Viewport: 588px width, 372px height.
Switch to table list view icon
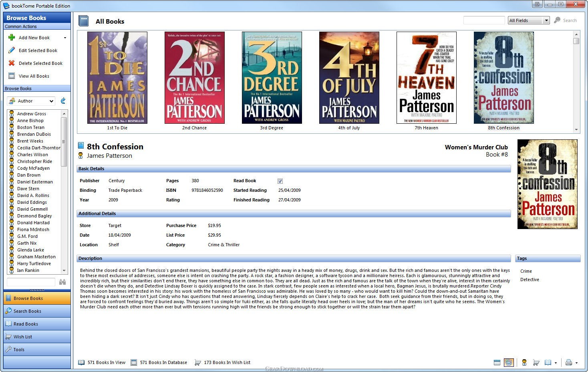(497, 362)
